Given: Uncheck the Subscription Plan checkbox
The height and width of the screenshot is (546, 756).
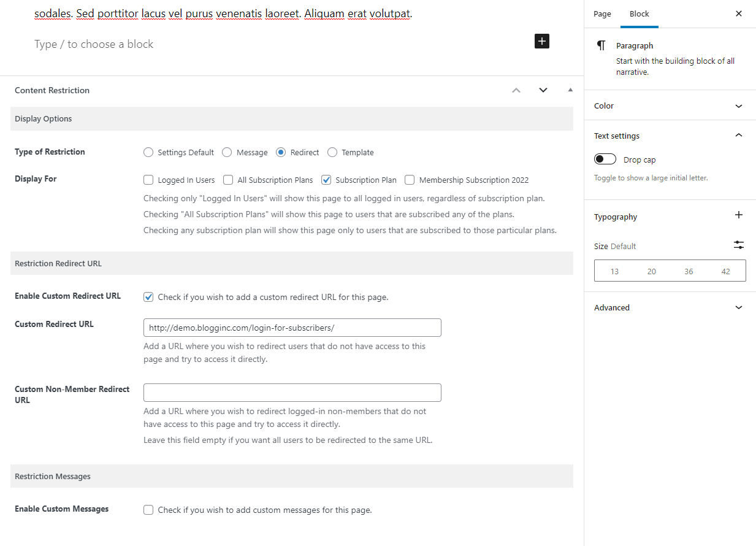Looking at the screenshot, I should click(326, 180).
